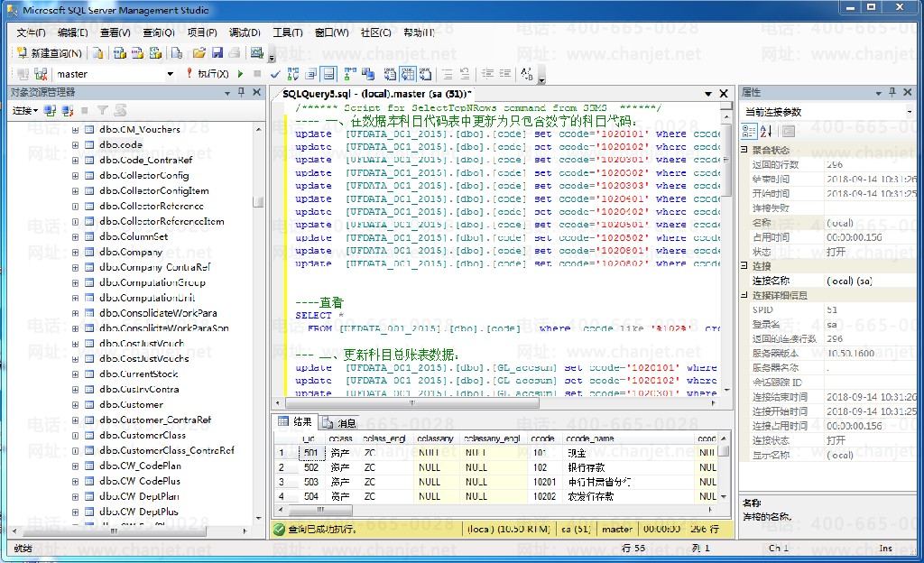Click the Open File folder icon
This screenshot has width=924, height=563.
coord(199,53)
